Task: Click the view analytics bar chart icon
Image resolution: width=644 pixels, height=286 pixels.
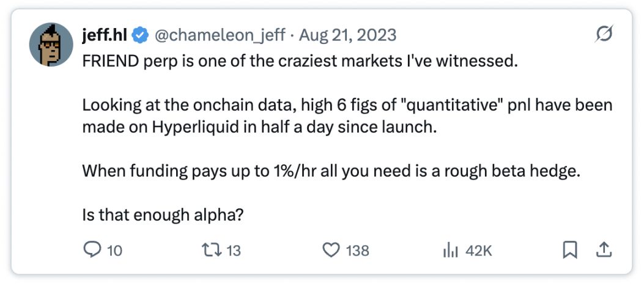Action: 450,250
